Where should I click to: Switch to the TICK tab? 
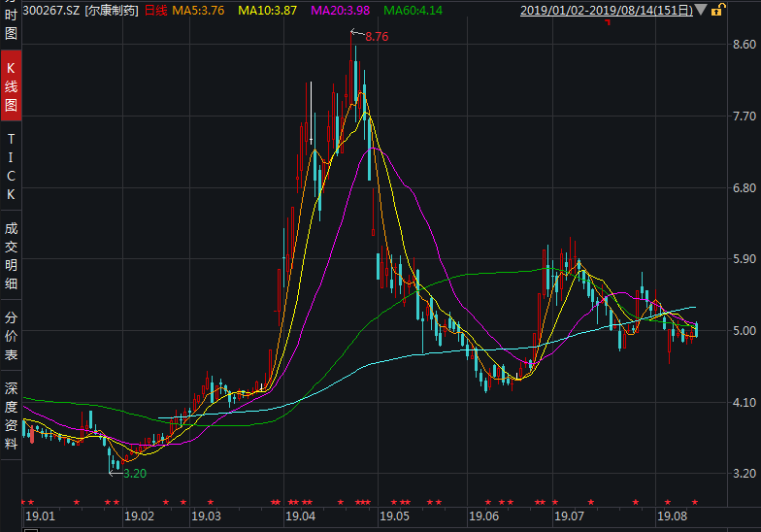[x=11, y=167]
